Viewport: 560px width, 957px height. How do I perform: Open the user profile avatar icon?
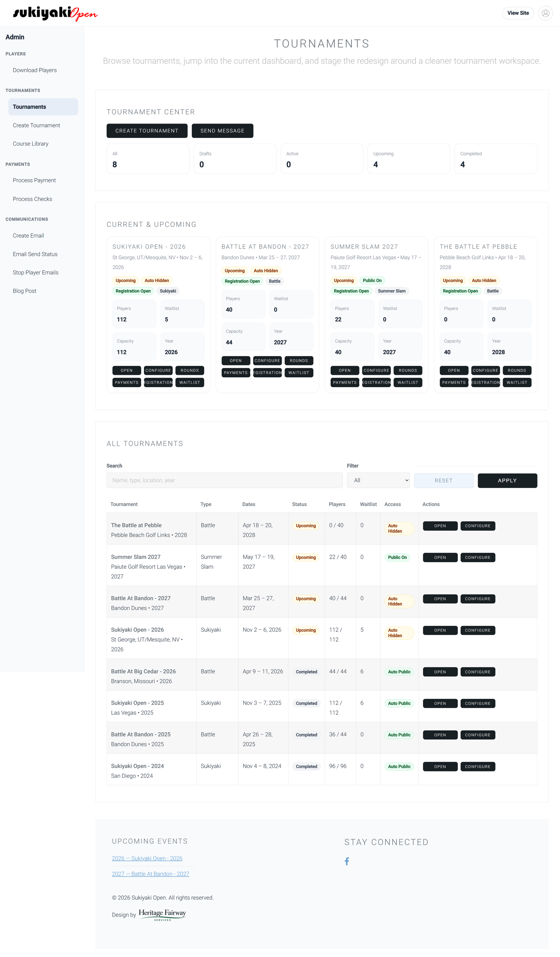pos(545,13)
